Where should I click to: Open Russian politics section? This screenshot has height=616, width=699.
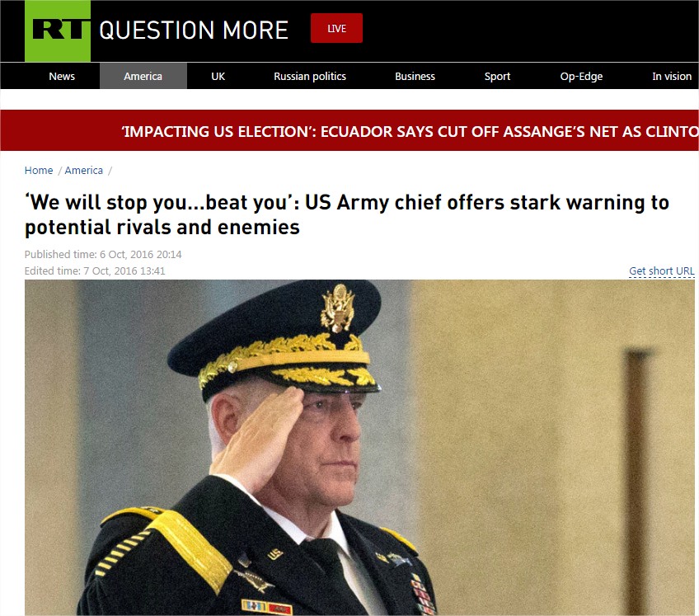coord(310,76)
